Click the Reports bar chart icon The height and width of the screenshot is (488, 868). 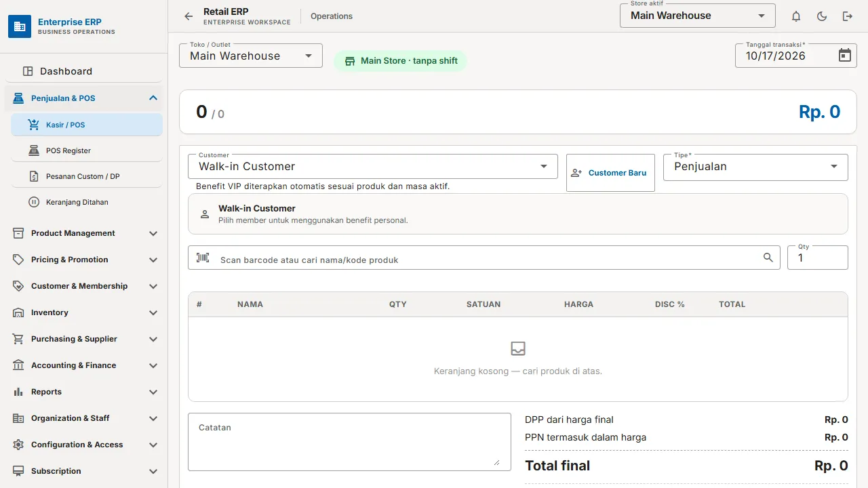[18, 392]
